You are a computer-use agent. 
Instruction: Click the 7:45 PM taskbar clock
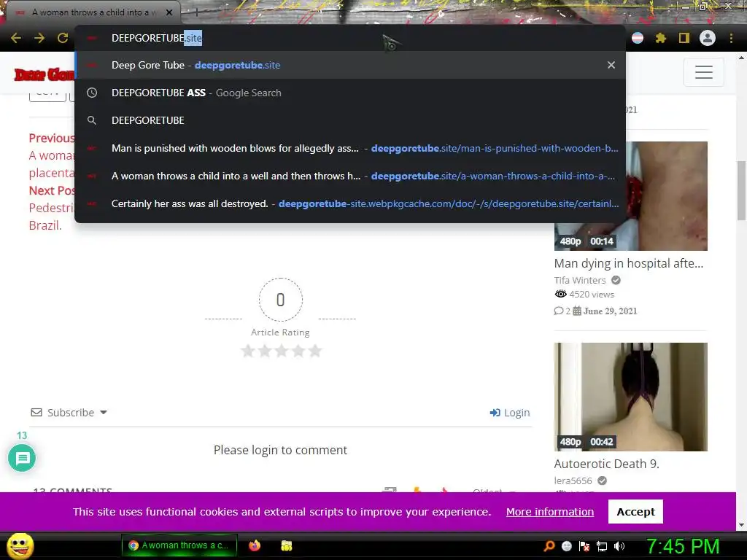682,546
